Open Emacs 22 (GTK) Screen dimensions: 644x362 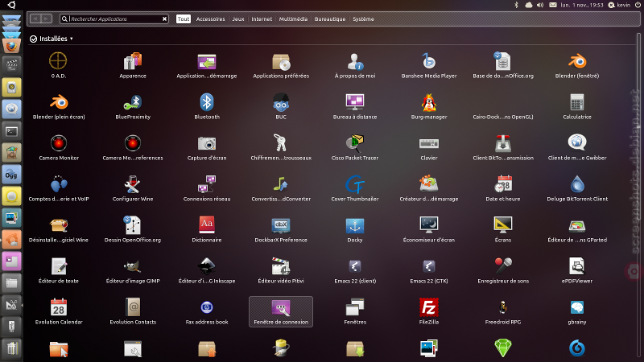[x=429, y=266]
